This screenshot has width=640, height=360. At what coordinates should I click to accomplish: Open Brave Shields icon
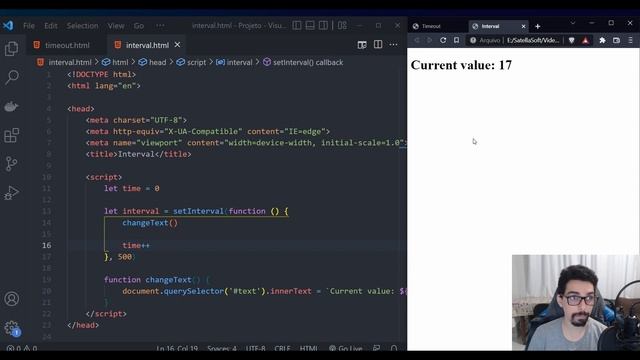571,40
